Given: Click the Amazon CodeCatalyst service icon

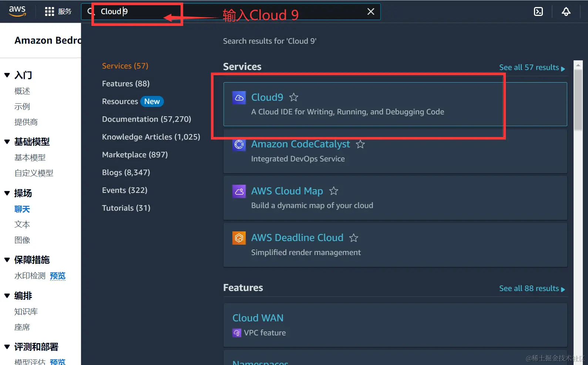Looking at the screenshot, I should tap(239, 144).
